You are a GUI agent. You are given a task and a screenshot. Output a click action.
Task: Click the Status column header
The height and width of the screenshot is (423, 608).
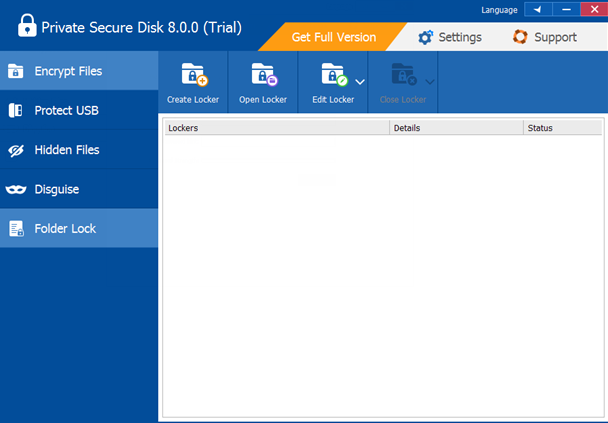561,128
